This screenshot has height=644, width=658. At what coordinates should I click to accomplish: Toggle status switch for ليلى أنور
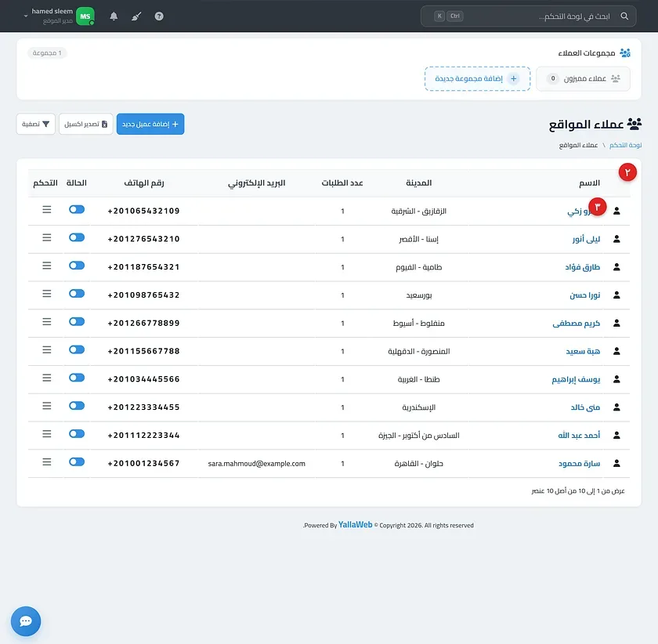[x=77, y=237]
